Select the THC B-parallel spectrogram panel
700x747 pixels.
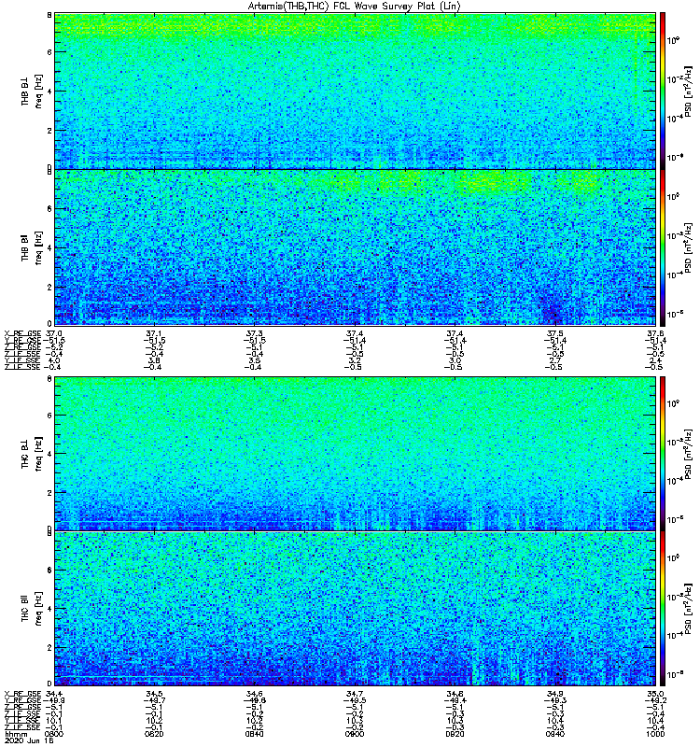(x=355, y=609)
